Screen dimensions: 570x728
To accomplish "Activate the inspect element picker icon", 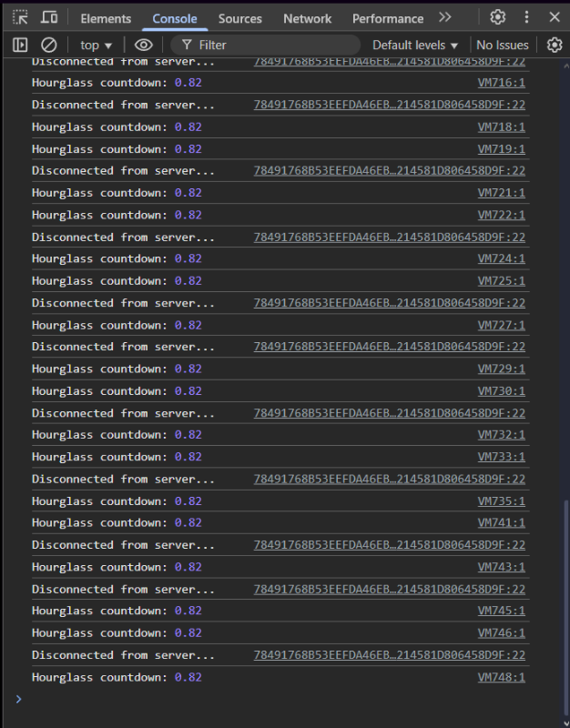I will click(20, 17).
